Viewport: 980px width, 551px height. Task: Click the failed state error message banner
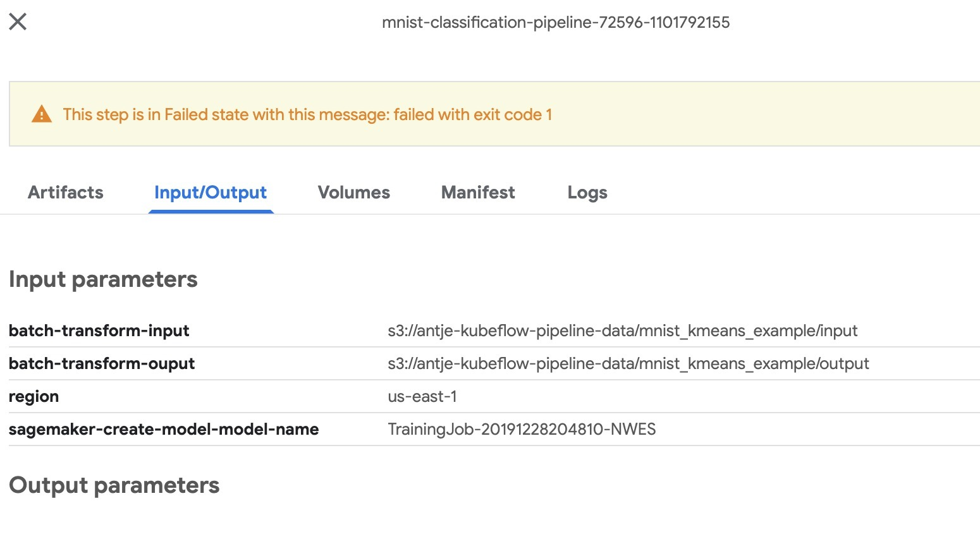pyautogui.click(x=307, y=114)
